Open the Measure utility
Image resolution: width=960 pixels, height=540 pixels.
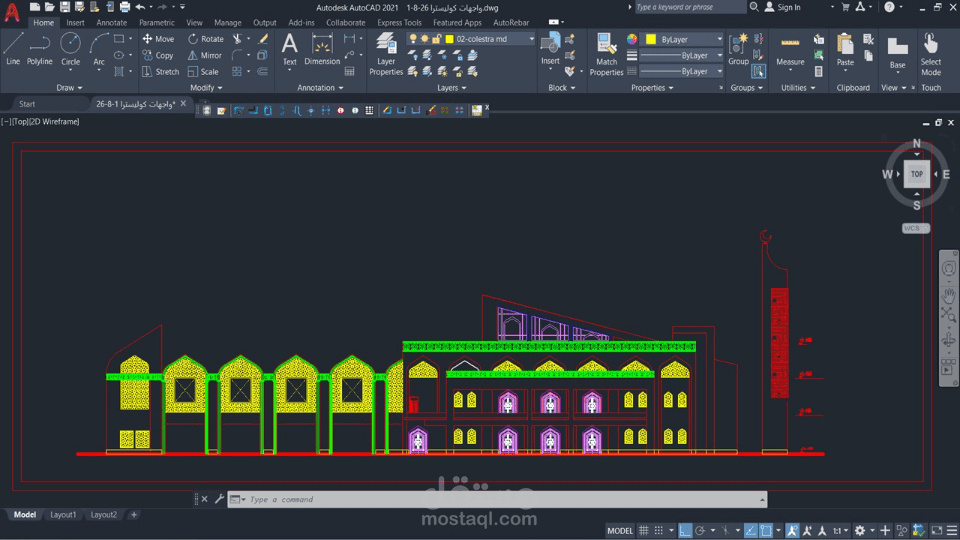click(x=790, y=50)
